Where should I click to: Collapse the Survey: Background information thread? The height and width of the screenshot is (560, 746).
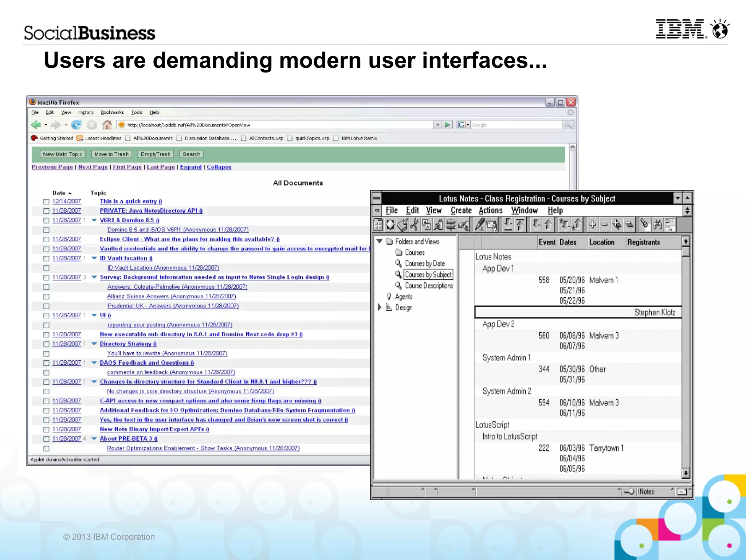click(x=94, y=277)
